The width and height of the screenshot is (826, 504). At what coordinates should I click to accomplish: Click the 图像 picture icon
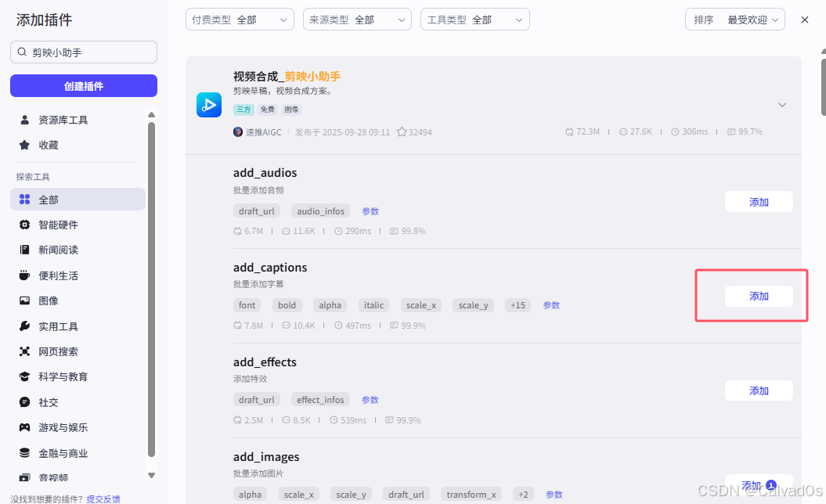pos(24,301)
